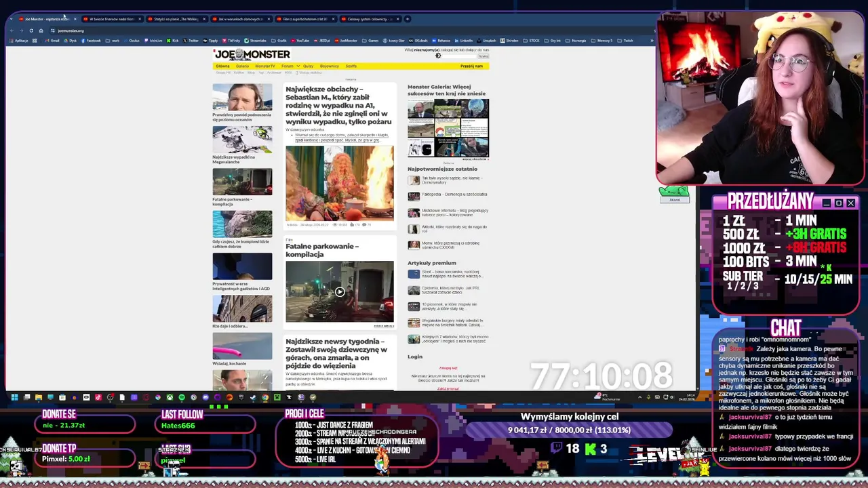Expand the work bookmarks folder
The width and height of the screenshot is (868, 488).
pyautogui.click(x=113, y=41)
